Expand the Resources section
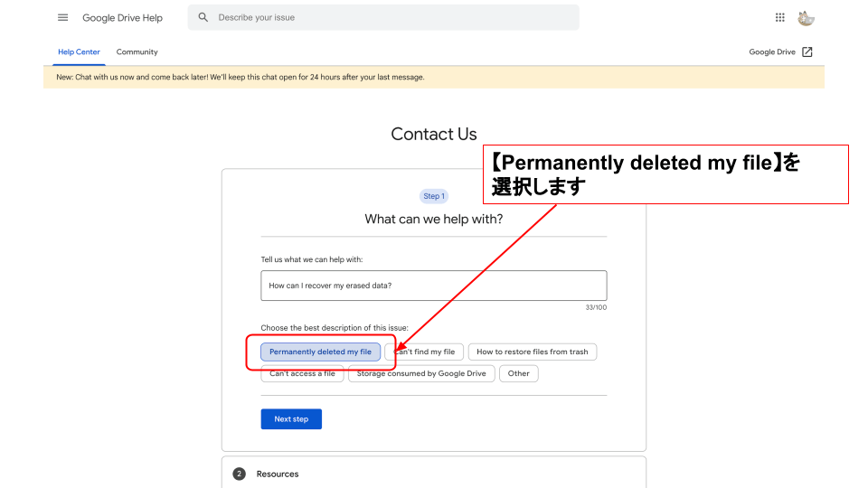This screenshot has width=868, height=488. 278,474
